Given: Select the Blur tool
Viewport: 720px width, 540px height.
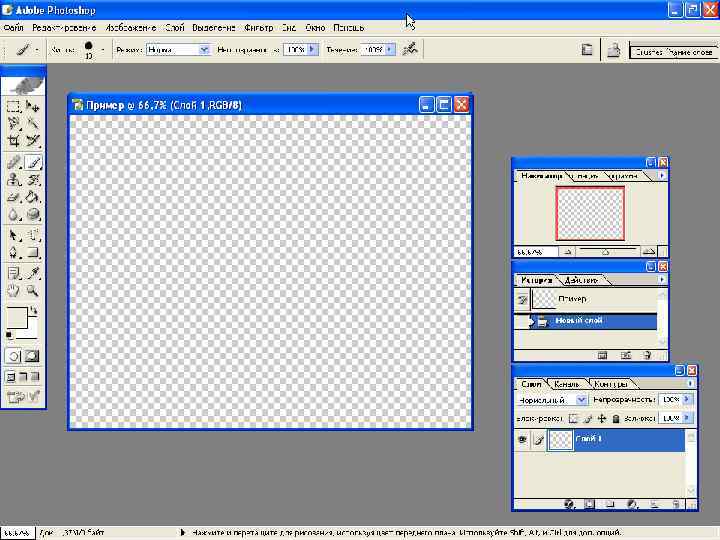Looking at the screenshot, I should pos(13,214).
